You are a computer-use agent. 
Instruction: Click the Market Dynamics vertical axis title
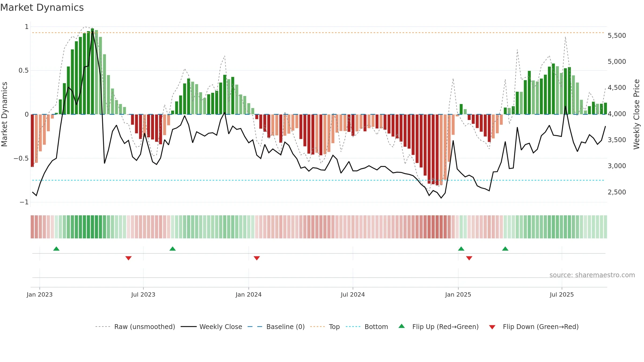(x=4, y=114)
